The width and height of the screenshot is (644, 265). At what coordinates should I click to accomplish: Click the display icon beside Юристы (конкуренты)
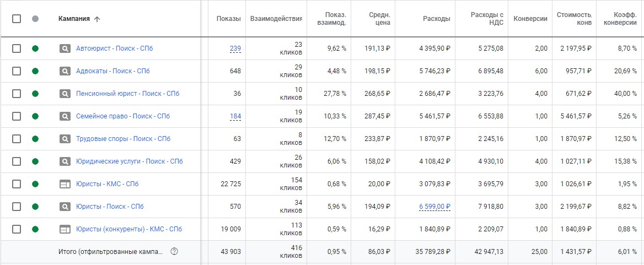pos(65,229)
